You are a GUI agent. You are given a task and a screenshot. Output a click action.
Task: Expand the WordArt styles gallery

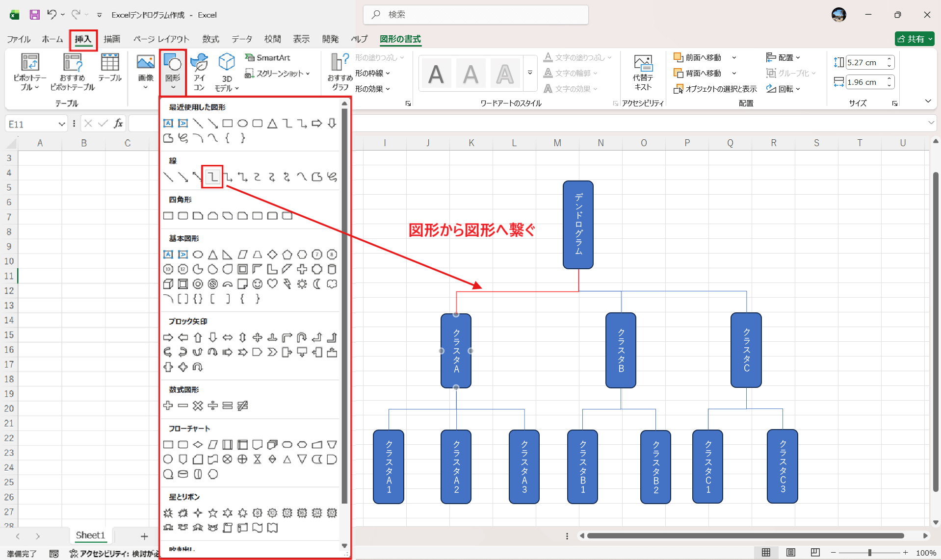pos(530,72)
